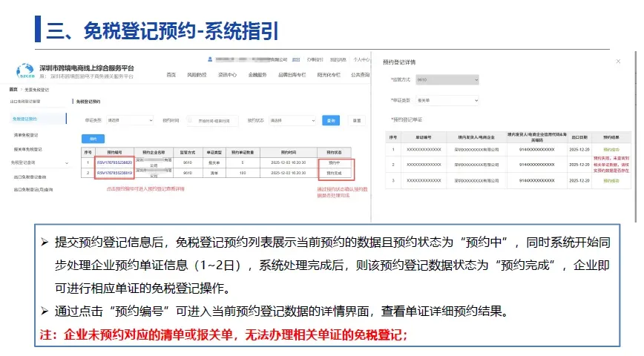Screen dimensions: 644x356
Task: Open the 阳光化专栏 nav menu
Action: coord(329,75)
